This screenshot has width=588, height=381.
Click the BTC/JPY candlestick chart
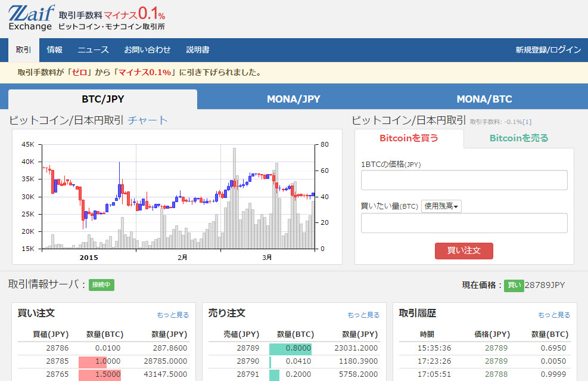178,196
